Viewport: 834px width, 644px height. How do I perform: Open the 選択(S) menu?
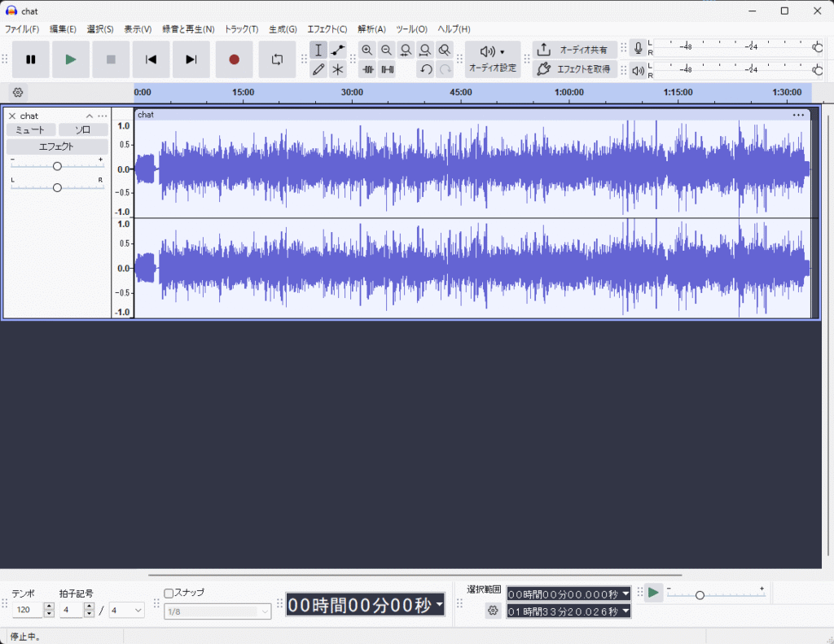point(100,29)
